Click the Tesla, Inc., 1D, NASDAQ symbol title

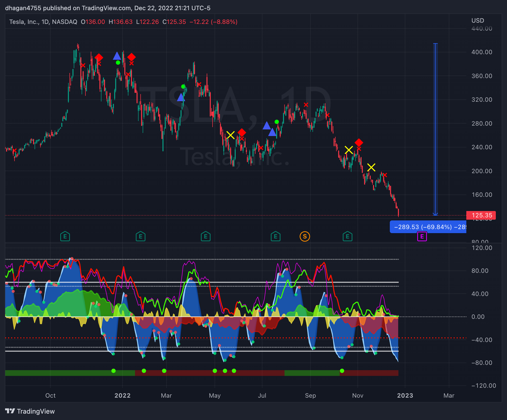point(43,22)
